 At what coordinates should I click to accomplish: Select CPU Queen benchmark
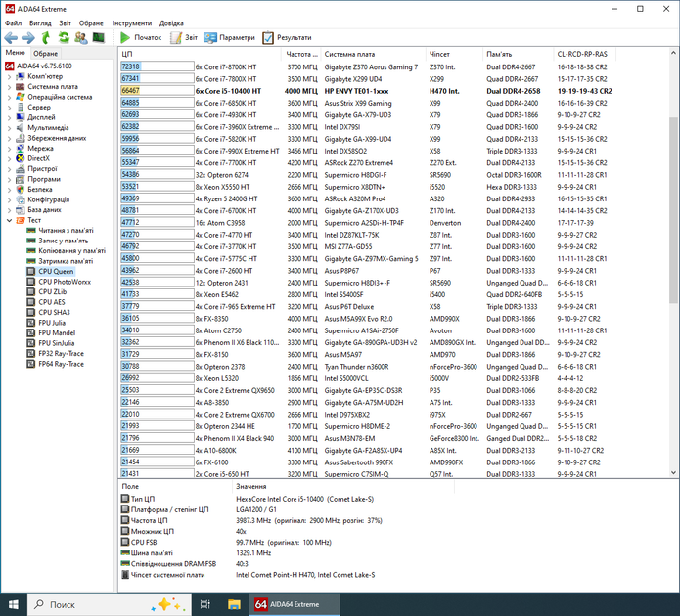(56, 272)
